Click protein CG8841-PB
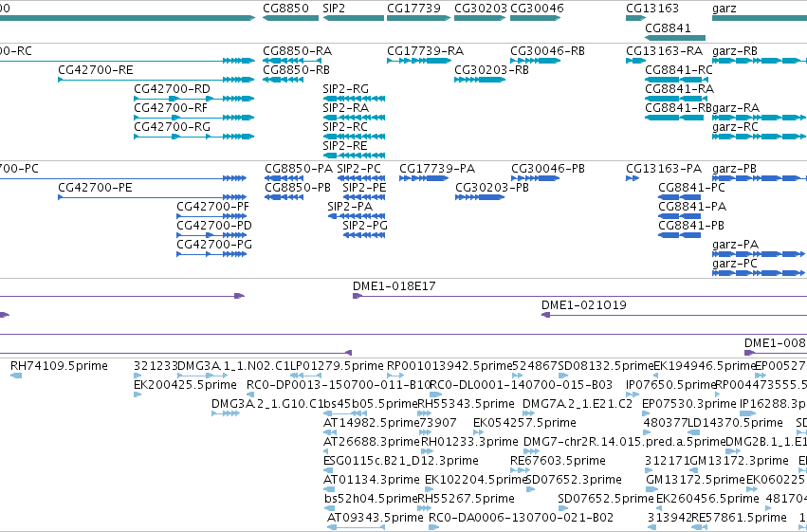807x532 pixels. 679,235
